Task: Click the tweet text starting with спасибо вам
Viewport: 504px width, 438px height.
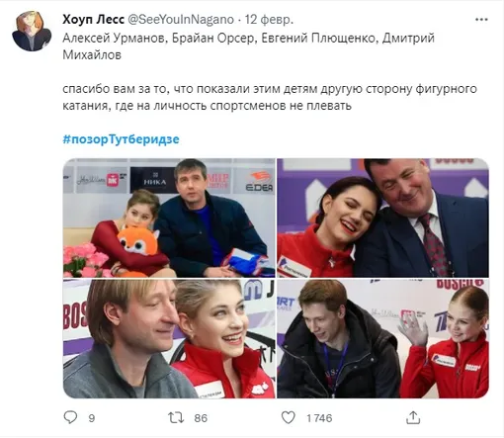Action: [270, 98]
